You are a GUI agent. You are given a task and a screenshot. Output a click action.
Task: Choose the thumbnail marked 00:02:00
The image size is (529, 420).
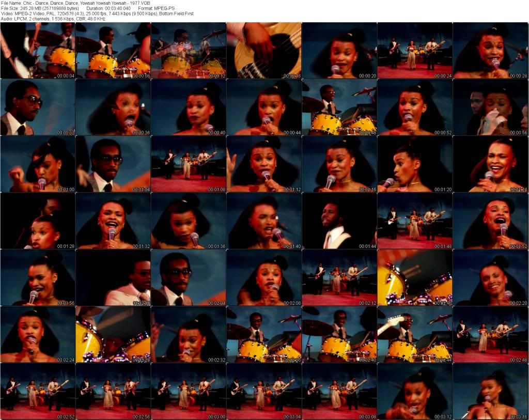coord(113,278)
